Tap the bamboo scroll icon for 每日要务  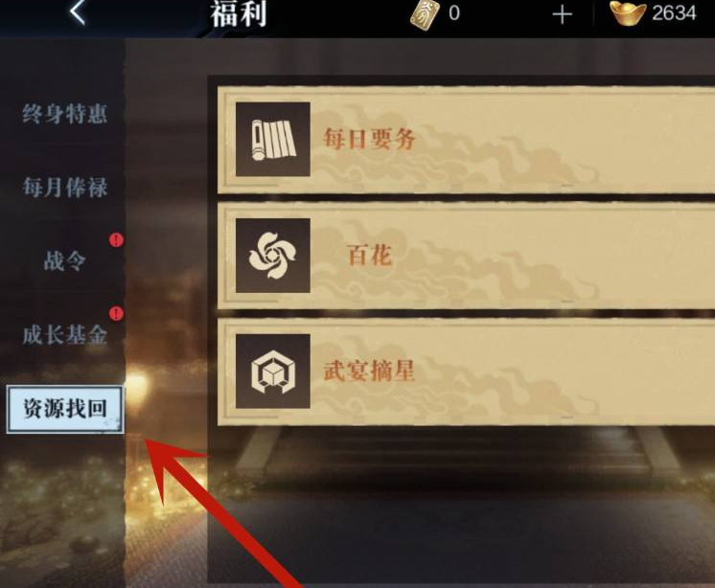point(273,140)
